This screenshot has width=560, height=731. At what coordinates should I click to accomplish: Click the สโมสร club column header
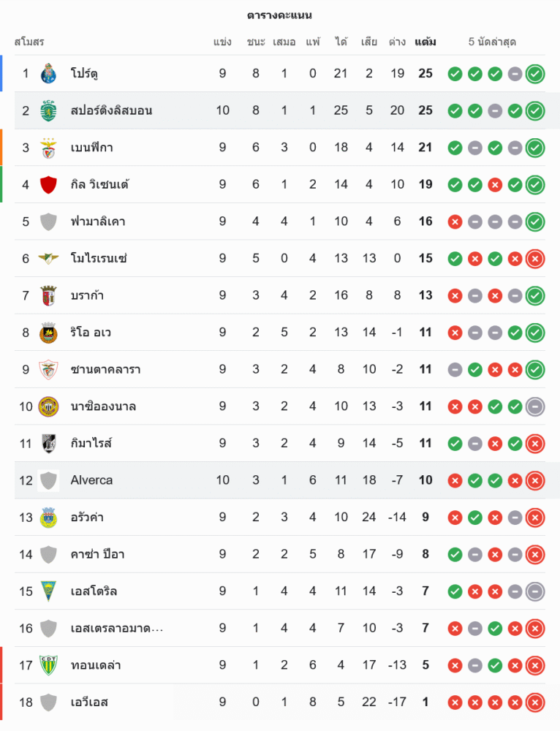click(29, 42)
